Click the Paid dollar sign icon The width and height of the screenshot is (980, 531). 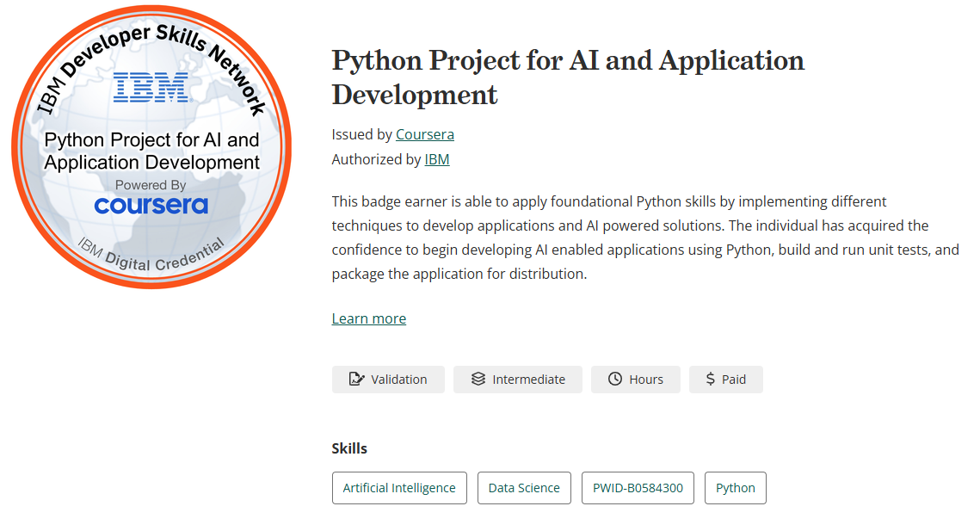(x=710, y=379)
